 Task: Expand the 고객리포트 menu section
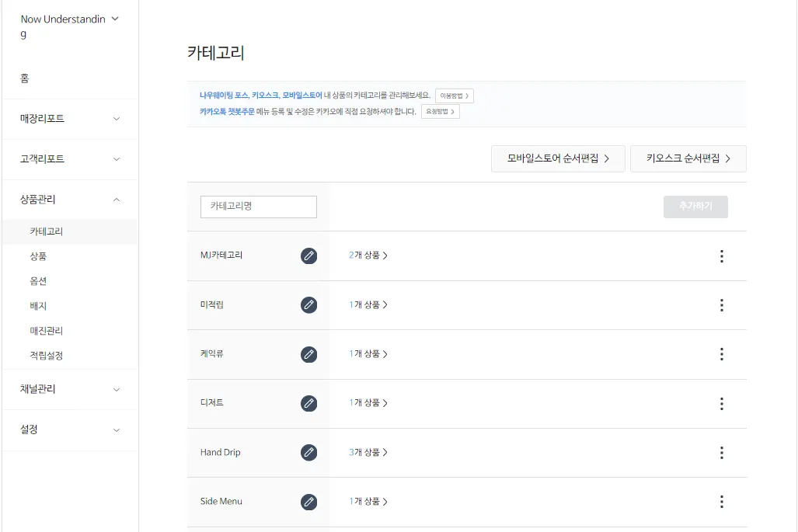click(x=70, y=159)
